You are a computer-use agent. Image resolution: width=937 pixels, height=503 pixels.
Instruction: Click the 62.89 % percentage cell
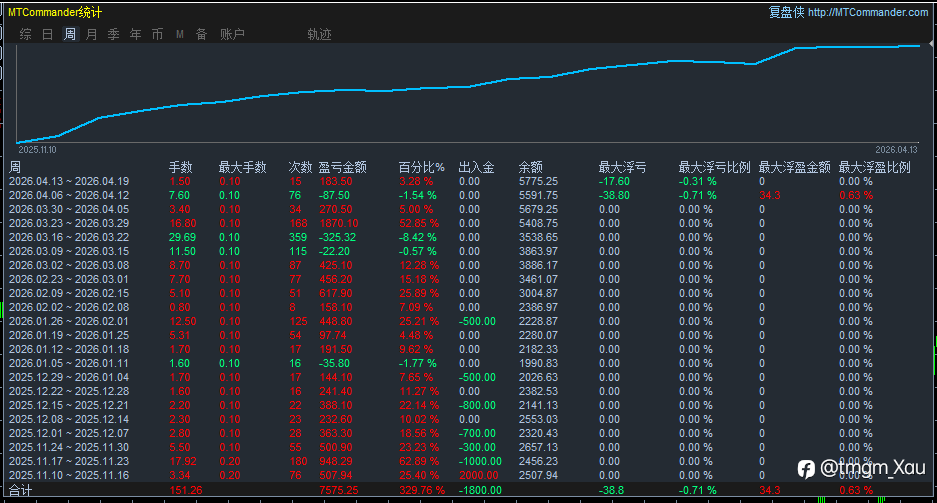419,461
